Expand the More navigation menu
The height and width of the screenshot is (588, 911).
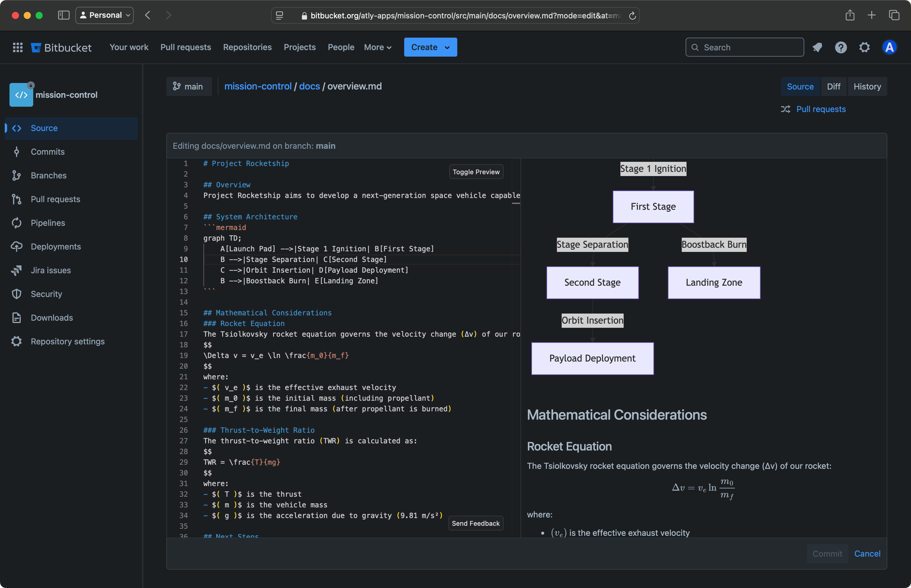pyautogui.click(x=378, y=47)
